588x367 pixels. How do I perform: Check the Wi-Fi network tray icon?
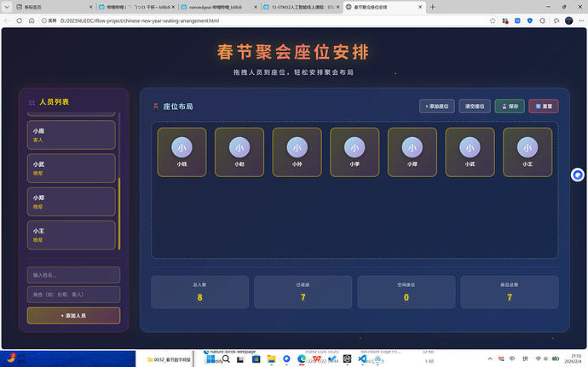coord(538,358)
